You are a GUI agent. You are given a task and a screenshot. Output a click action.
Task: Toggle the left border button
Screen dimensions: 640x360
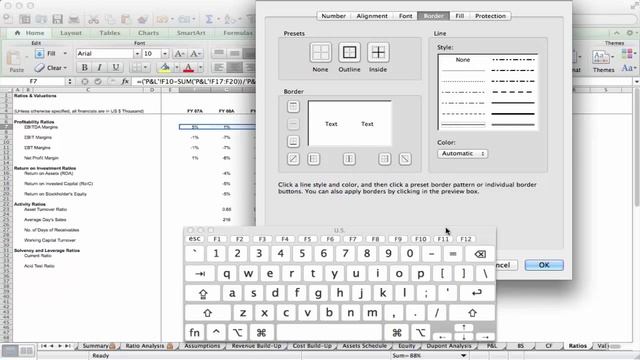(x=313, y=159)
